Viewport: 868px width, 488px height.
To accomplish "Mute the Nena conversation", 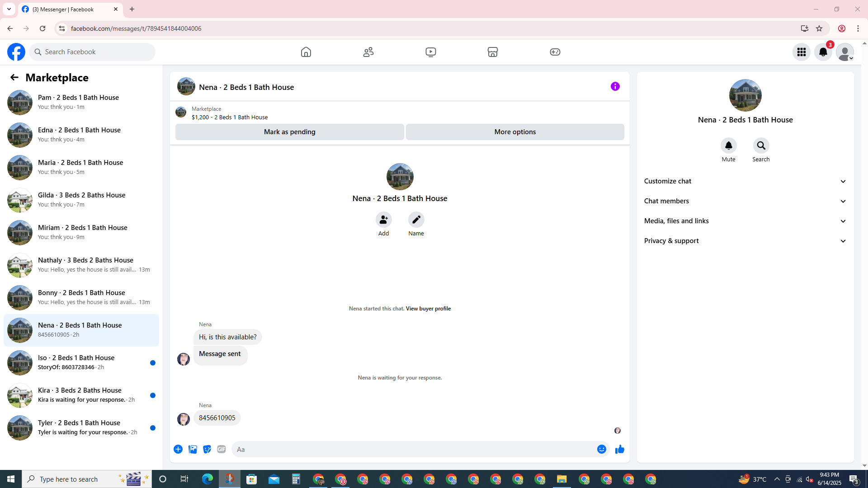I will 729,146.
